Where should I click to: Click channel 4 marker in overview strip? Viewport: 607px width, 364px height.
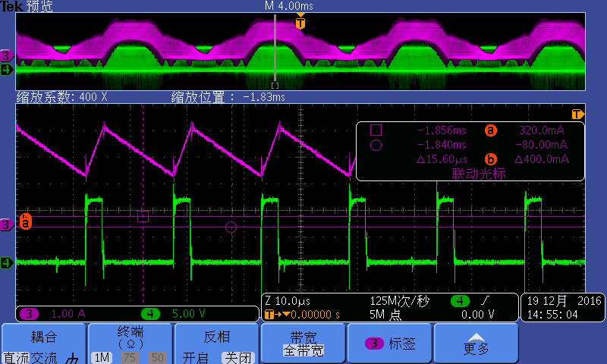pyautogui.click(x=7, y=70)
